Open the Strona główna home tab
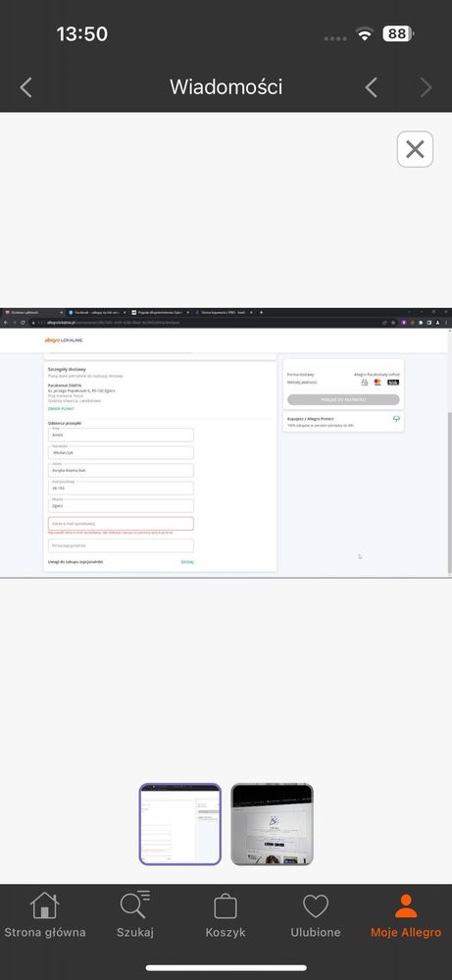 [x=45, y=915]
